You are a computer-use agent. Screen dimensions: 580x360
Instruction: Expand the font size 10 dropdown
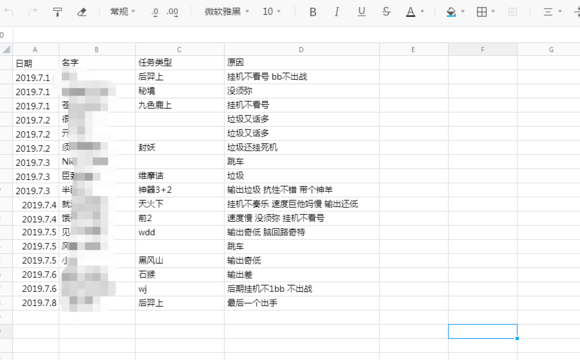pyautogui.click(x=272, y=12)
